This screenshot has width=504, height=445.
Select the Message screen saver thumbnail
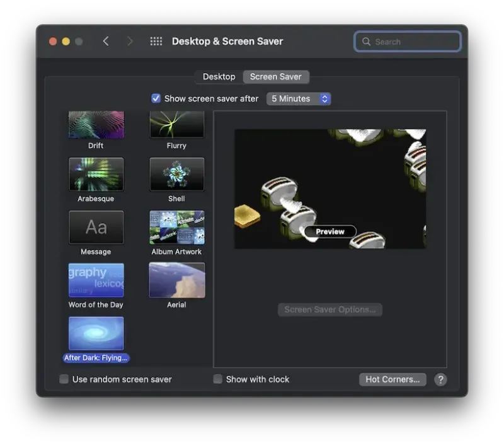tap(96, 228)
